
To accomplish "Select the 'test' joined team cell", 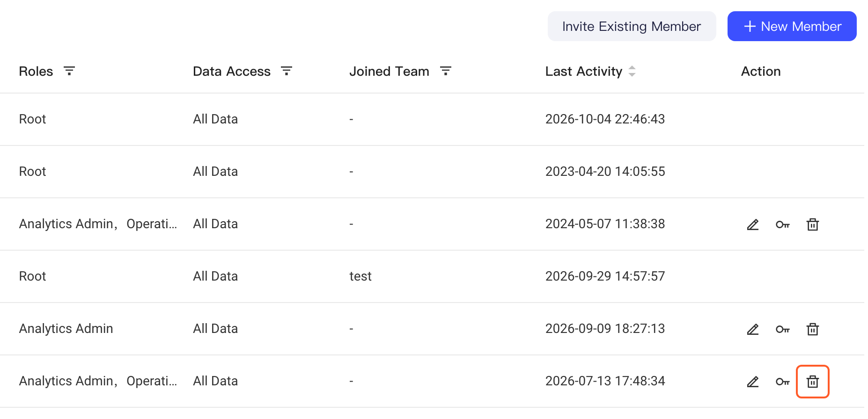I will (360, 276).
